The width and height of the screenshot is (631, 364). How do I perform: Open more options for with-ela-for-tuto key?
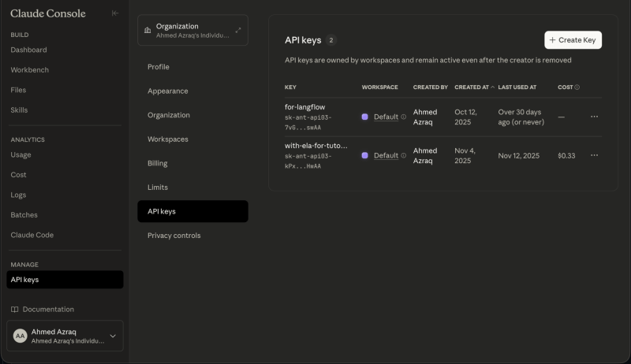tap(594, 155)
